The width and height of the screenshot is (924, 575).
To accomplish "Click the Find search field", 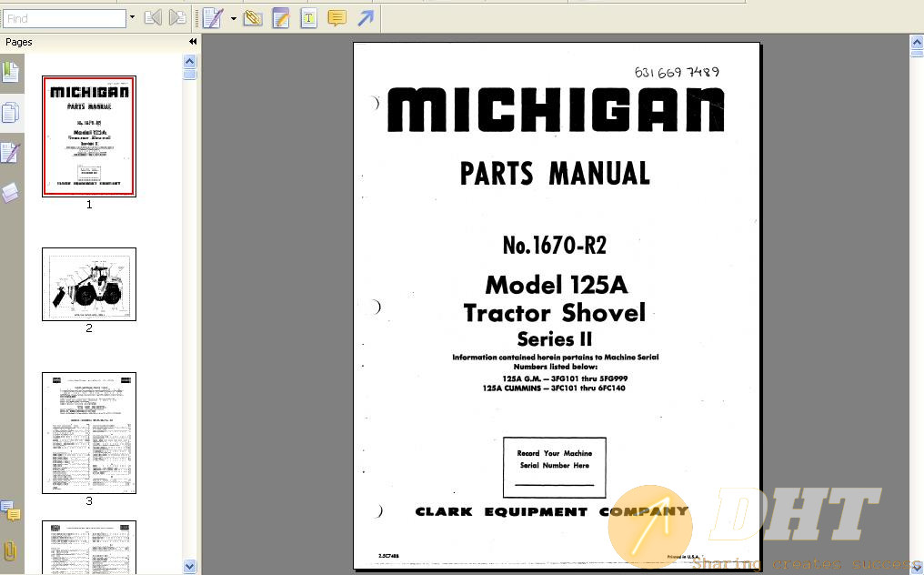I will [x=65, y=18].
